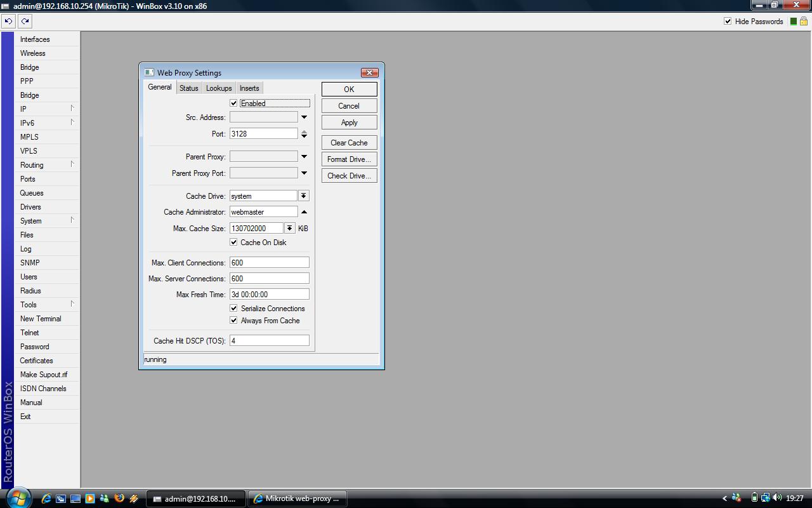Toggle Always From Cache checkbox
This screenshot has width=812, height=508.
[x=233, y=320]
